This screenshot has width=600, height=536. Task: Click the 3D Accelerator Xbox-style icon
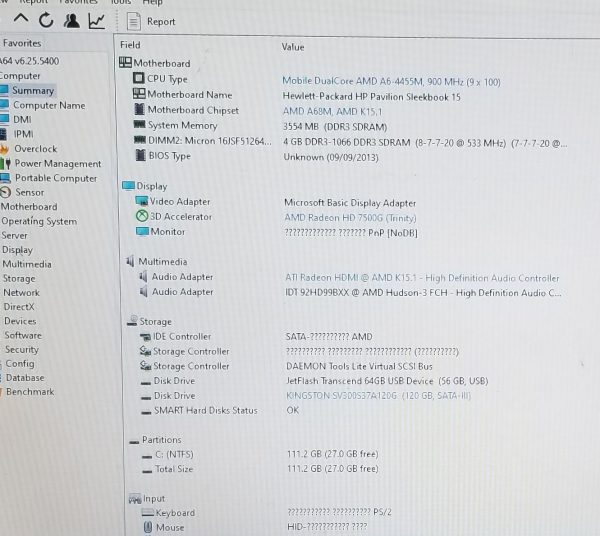(x=141, y=216)
